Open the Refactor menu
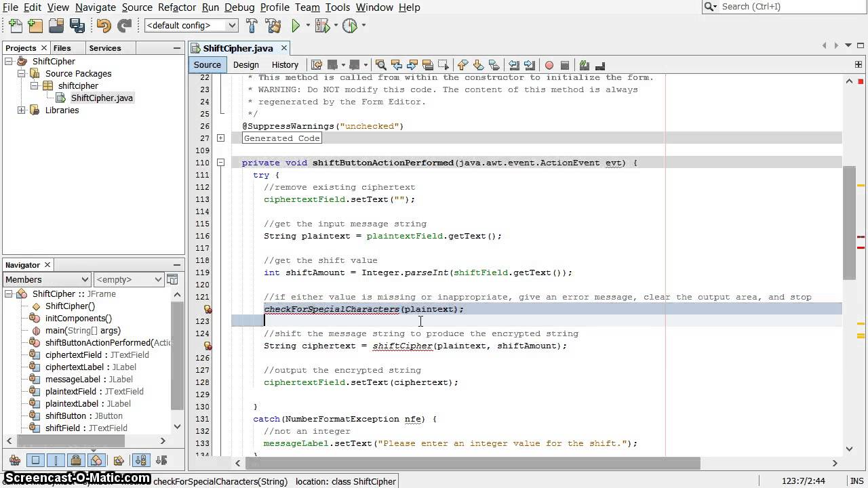 tap(176, 7)
